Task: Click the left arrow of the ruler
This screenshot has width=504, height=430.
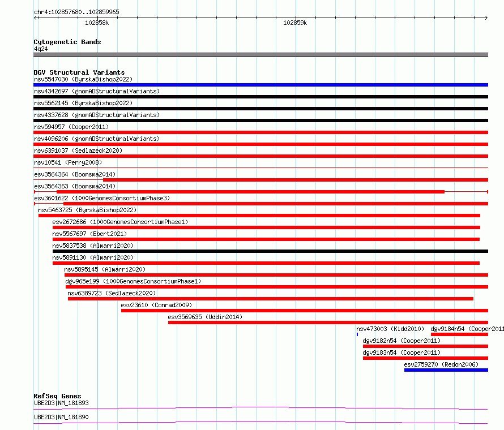Action: pos(36,18)
